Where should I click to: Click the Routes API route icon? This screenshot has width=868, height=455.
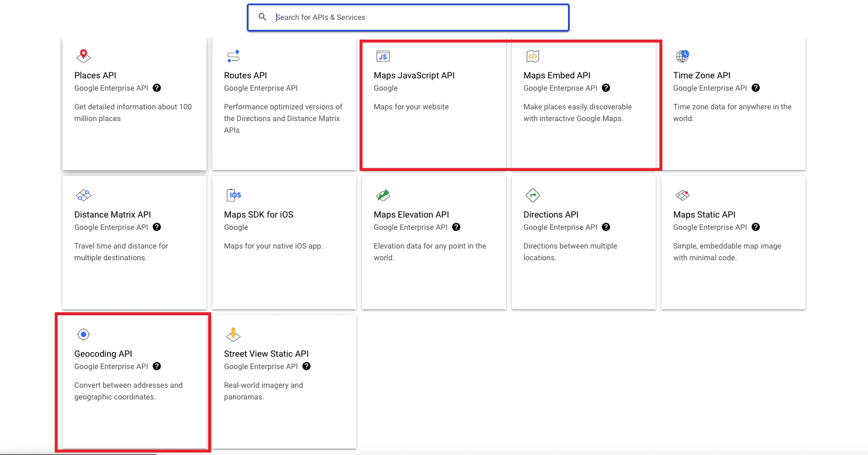[233, 56]
